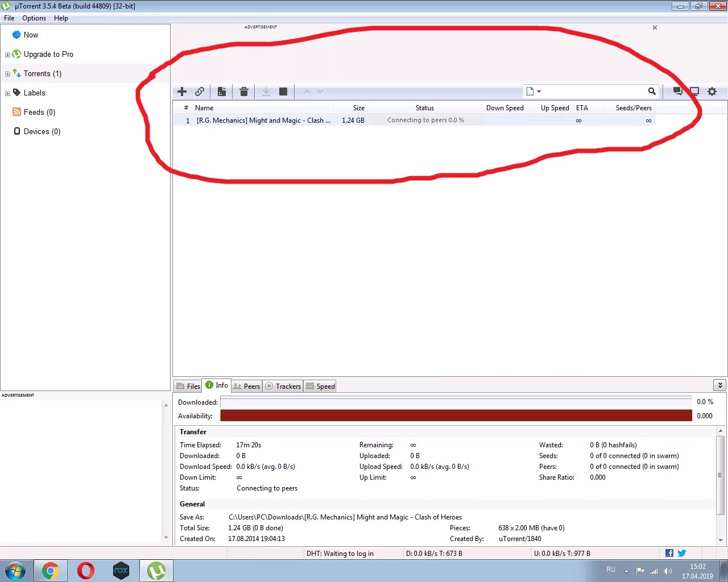Image resolution: width=728 pixels, height=582 pixels.
Task: Open the Windows Start button
Action: pyautogui.click(x=15, y=571)
